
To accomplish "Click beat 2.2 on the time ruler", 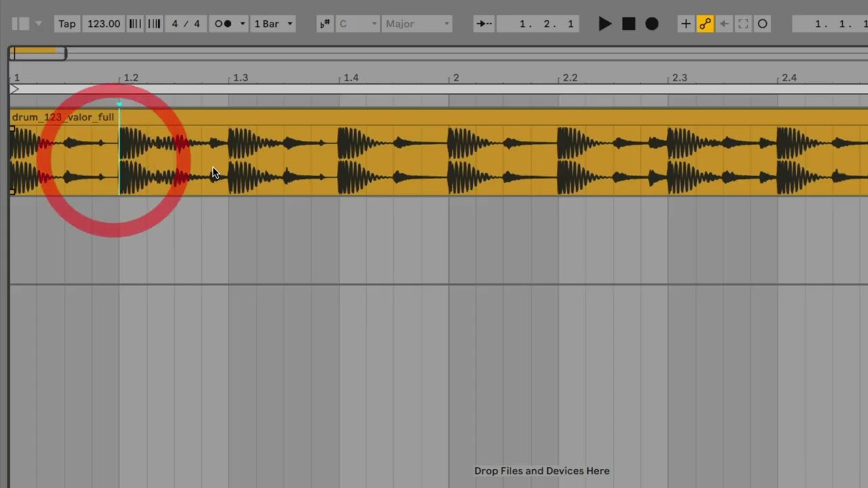I will point(570,78).
